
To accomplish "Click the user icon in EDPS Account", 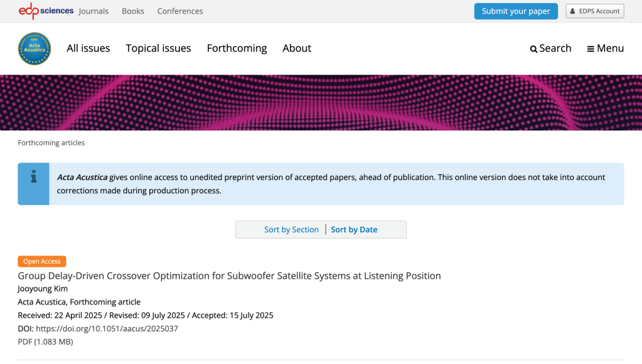I will click(573, 11).
